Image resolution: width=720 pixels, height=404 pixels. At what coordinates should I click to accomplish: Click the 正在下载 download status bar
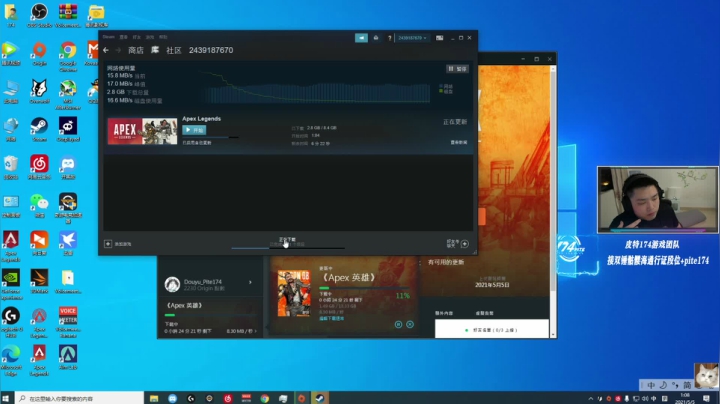tap(287, 243)
